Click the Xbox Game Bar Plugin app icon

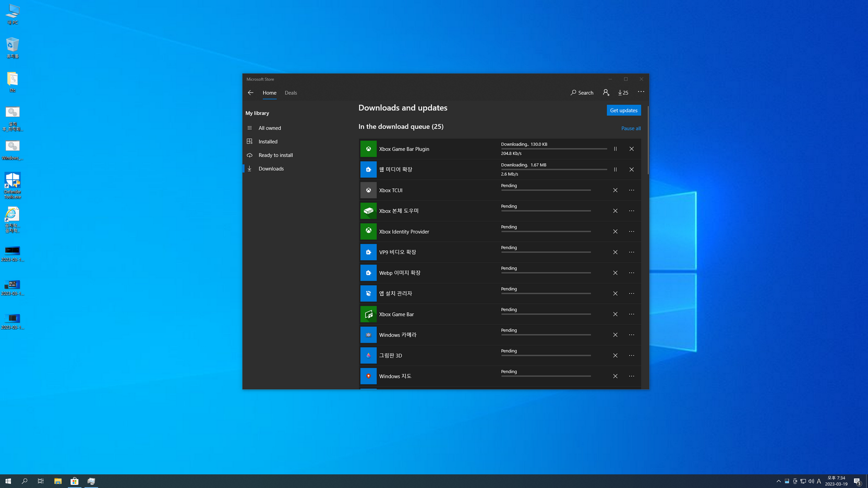click(x=368, y=149)
